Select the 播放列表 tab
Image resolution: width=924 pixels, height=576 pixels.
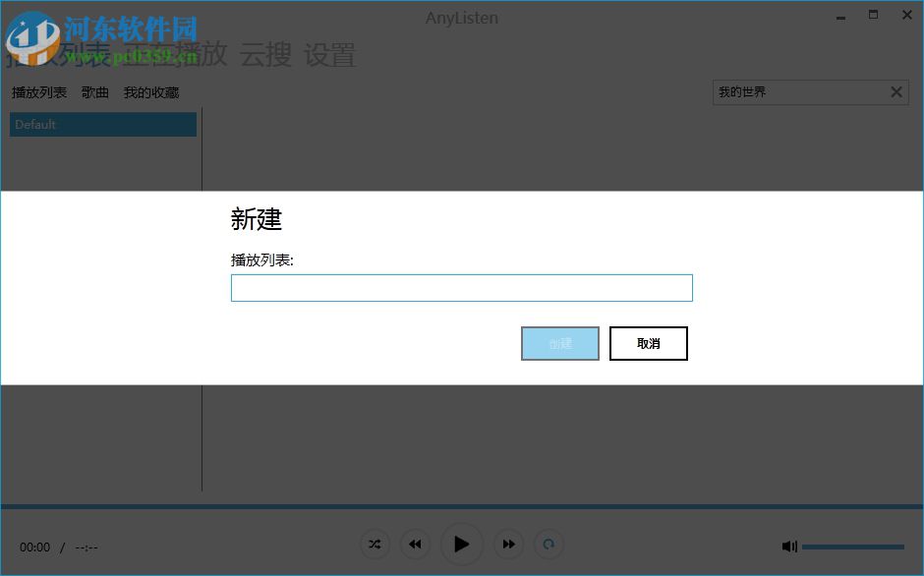click(x=38, y=91)
